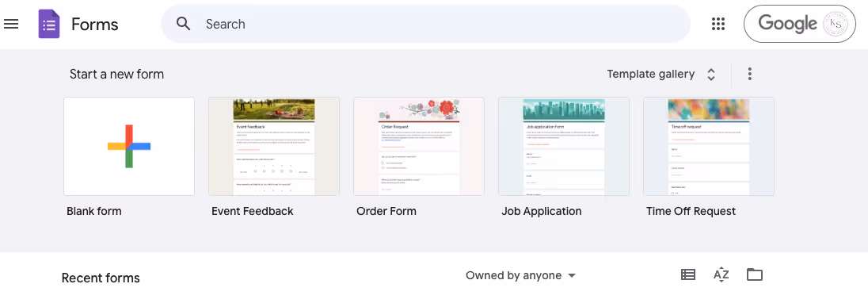Open the Google apps grid

[x=718, y=24]
